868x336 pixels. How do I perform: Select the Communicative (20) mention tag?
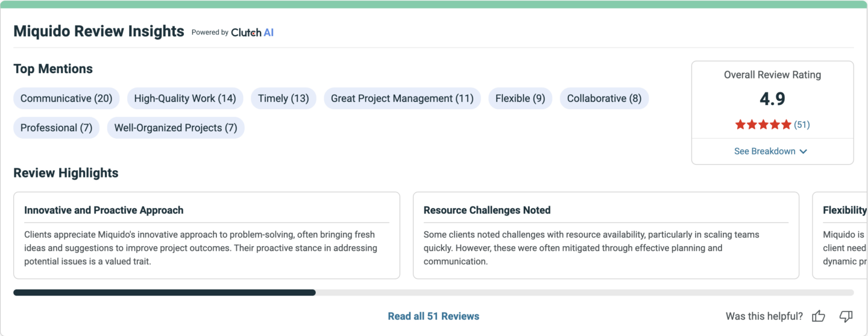[66, 98]
